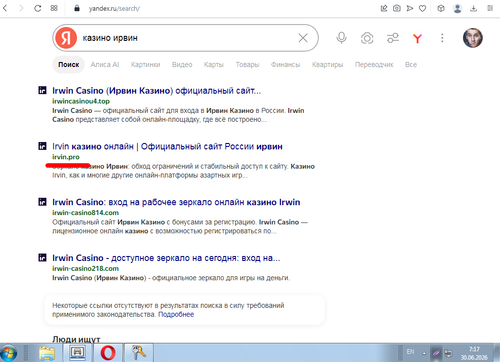Screen dimensions: 500x362
Task: Open the user avatar photo
Action: pos(473,38)
